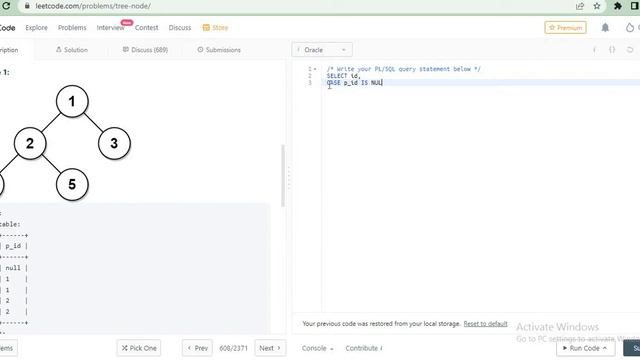
Task: Click the 608/2371 problem counter
Action: tap(233, 348)
